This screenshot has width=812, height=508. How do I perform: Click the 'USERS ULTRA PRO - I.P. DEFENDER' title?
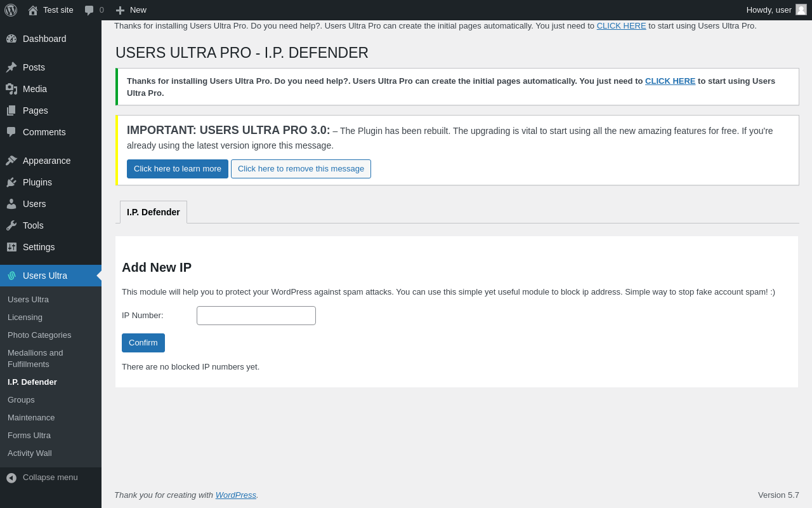(x=242, y=53)
